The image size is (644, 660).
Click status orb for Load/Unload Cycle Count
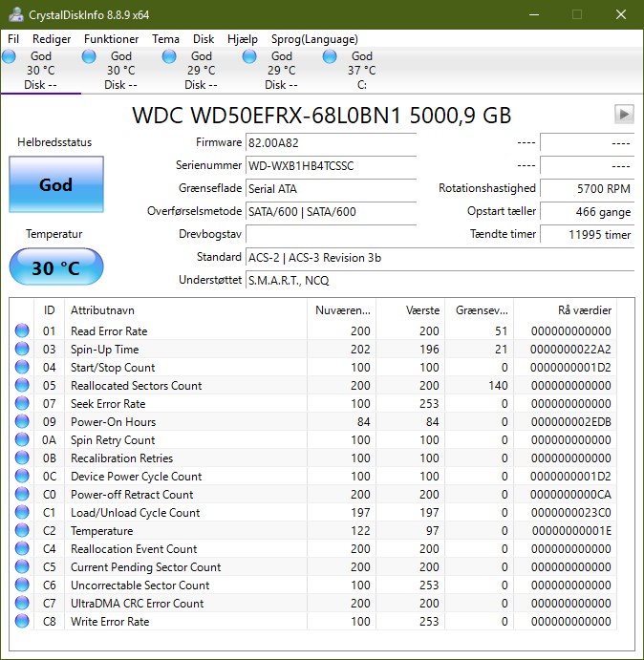click(x=22, y=512)
